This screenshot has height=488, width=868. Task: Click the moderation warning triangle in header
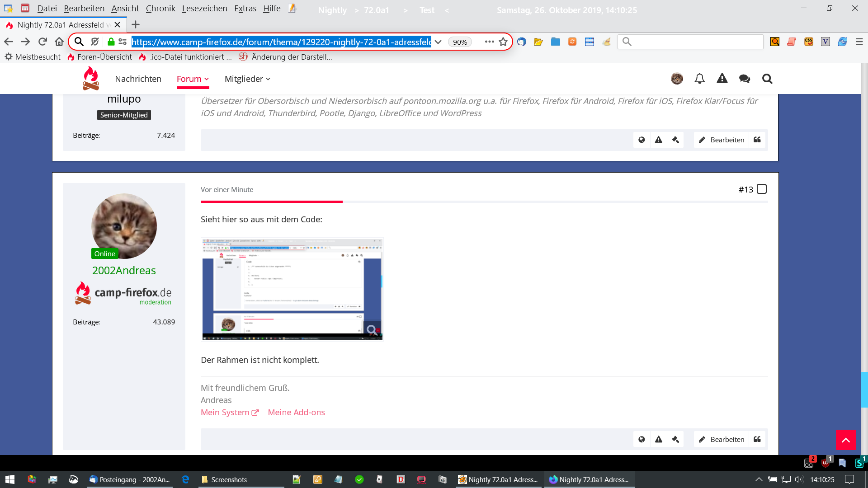722,79
